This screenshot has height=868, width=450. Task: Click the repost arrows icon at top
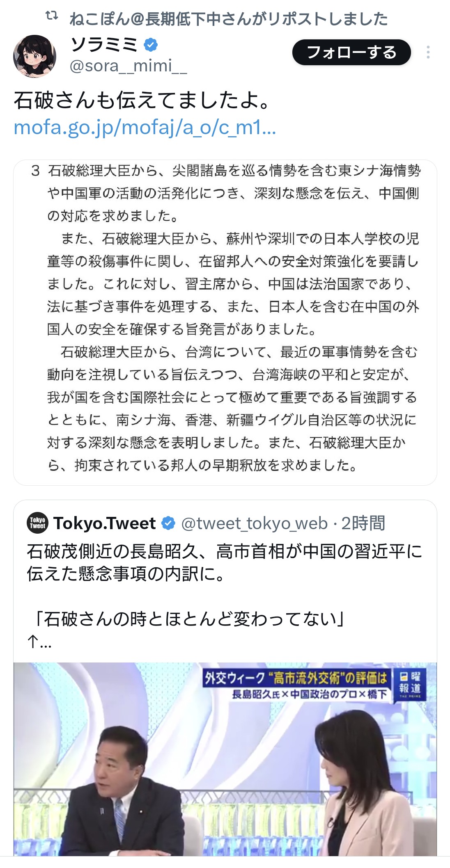[x=52, y=16]
